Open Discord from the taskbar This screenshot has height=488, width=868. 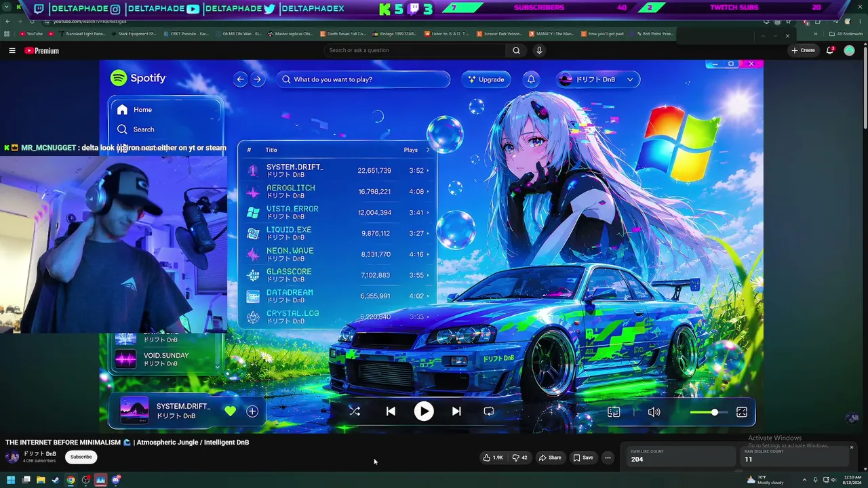[116, 480]
